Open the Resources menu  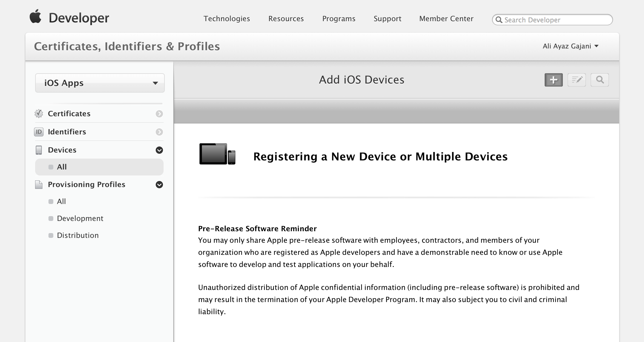click(286, 19)
